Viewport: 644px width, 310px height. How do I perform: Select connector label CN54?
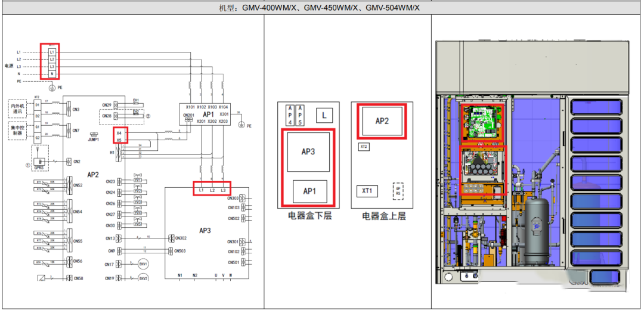point(78,212)
